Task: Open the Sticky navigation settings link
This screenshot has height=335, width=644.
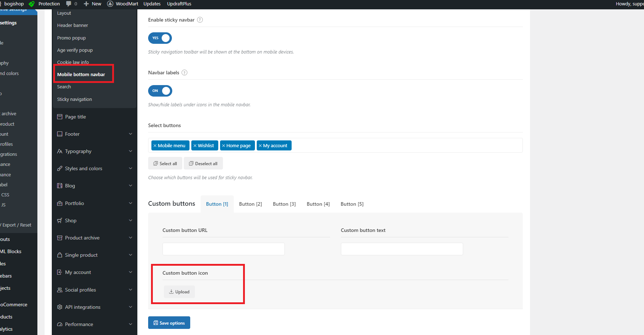Action: [74, 99]
